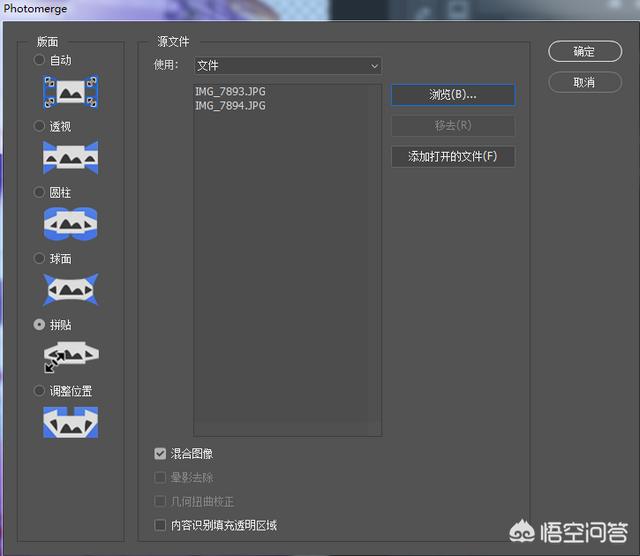The height and width of the screenshot is (556, 640).
Task: Select IMG_7894.JPG in the file list
Action: [230, 106]
